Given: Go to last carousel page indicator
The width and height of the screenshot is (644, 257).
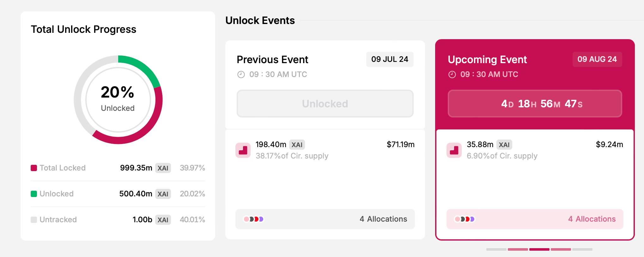Looking at the screenshot, I should 582,249.
